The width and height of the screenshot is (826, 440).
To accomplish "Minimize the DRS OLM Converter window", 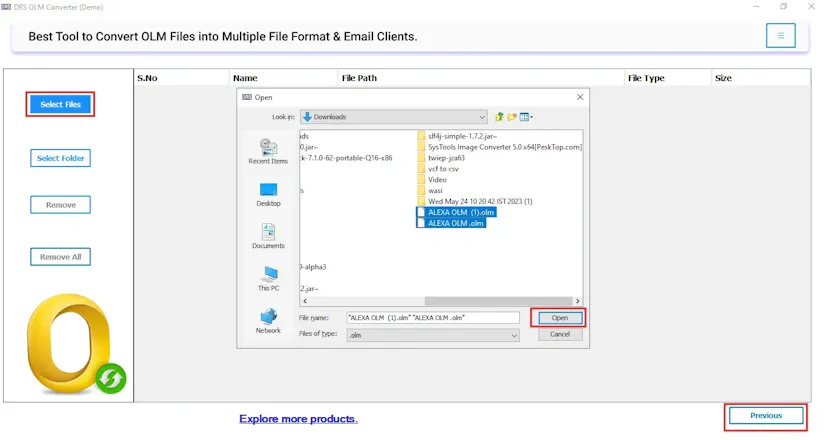I will [x=756, y=7].
